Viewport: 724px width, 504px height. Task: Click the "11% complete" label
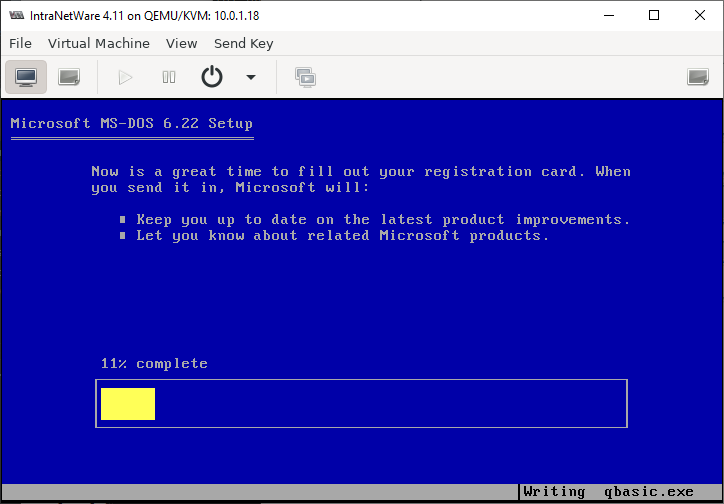[154, 364]
